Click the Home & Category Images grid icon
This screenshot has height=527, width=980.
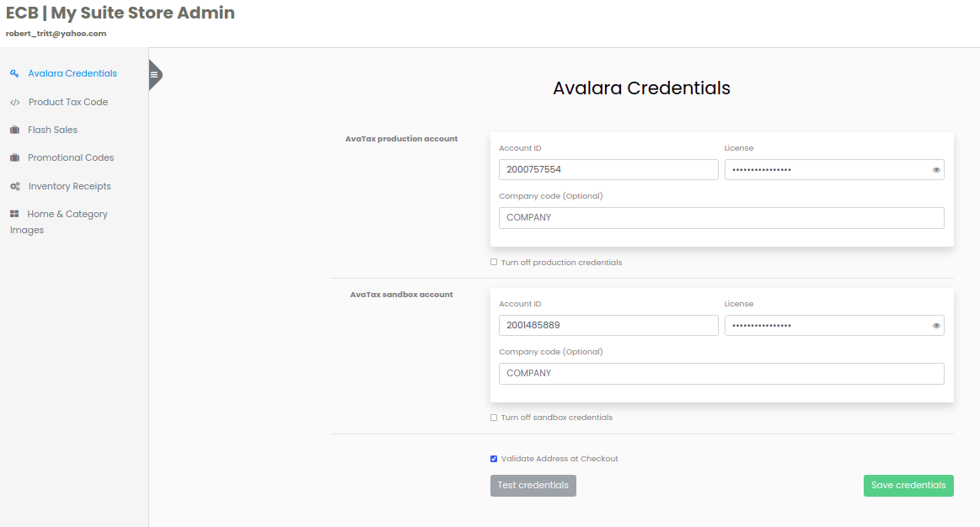[14, 214]
